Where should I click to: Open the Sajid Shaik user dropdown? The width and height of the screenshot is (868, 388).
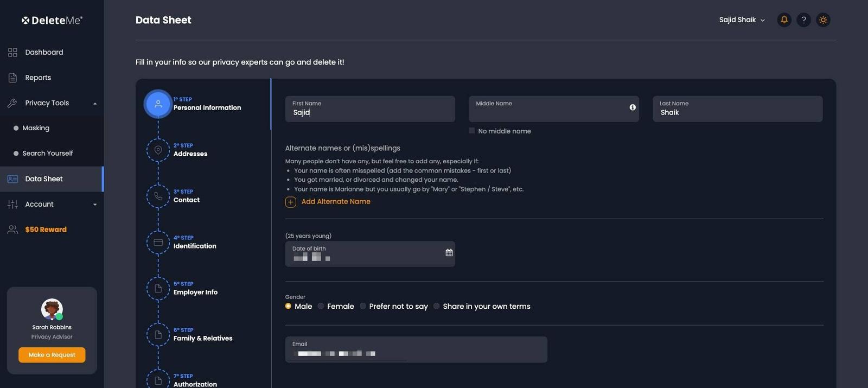pos(742,20)
